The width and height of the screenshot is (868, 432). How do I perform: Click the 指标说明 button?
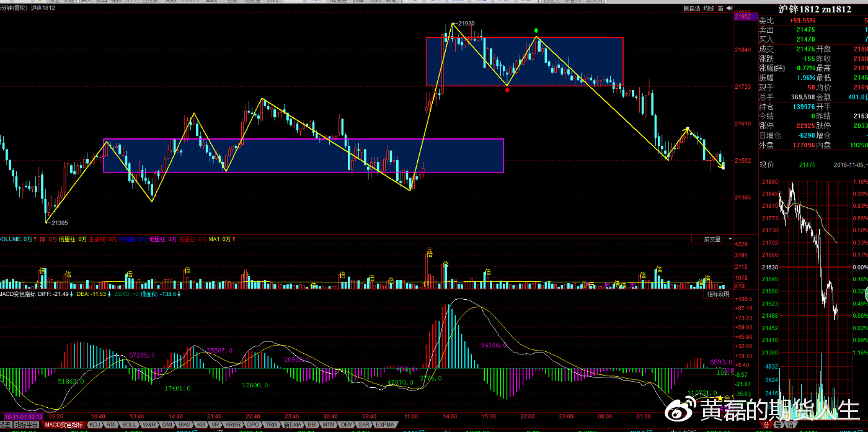tap(718, 294)
